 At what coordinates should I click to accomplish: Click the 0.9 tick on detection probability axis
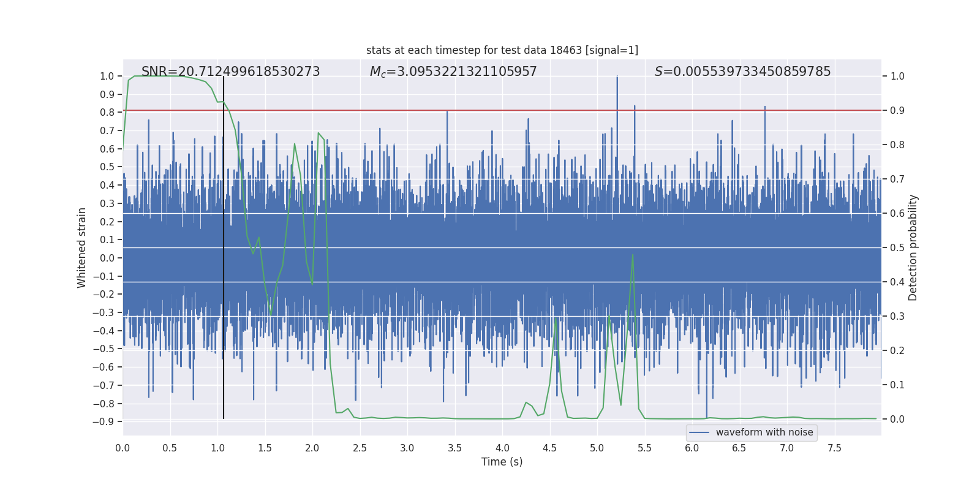(x=897, y=110)
